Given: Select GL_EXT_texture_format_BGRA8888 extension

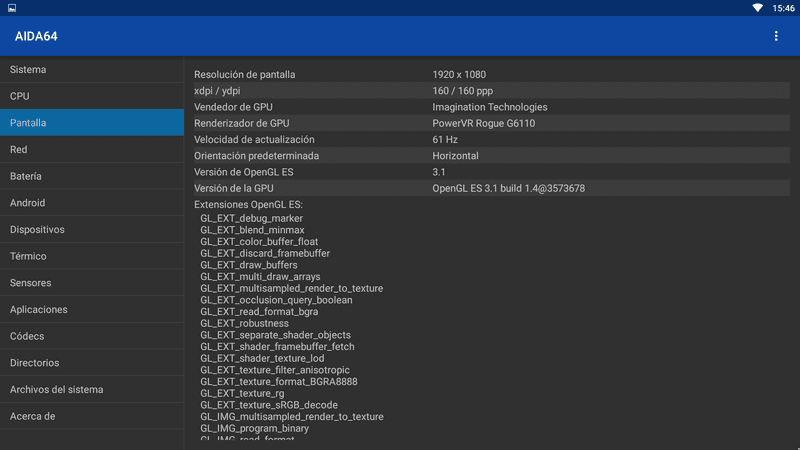Looking at the screenshot, I should coord(279,382).
